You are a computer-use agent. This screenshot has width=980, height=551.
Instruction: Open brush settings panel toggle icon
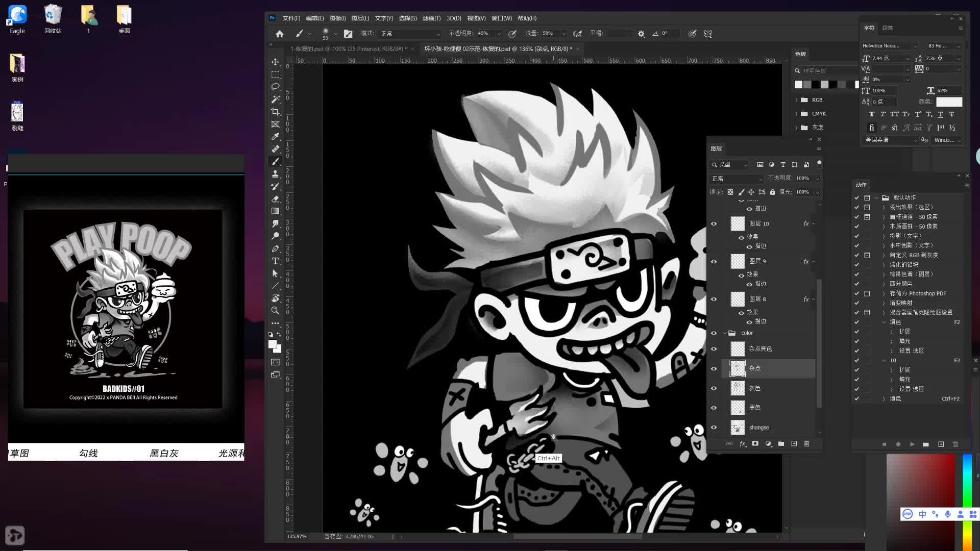click(348, 34)
